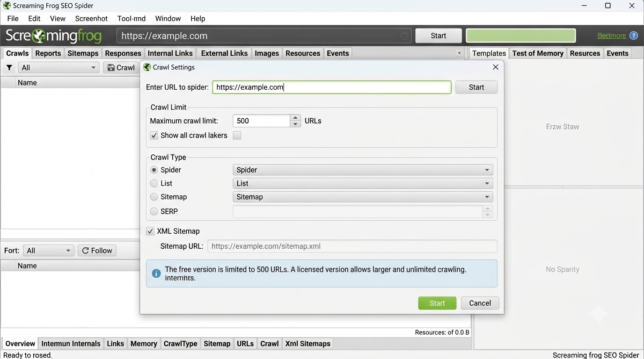The image size is (644, 359).
Task: Click the Sitemap URL field
Action: pos(352,246)
